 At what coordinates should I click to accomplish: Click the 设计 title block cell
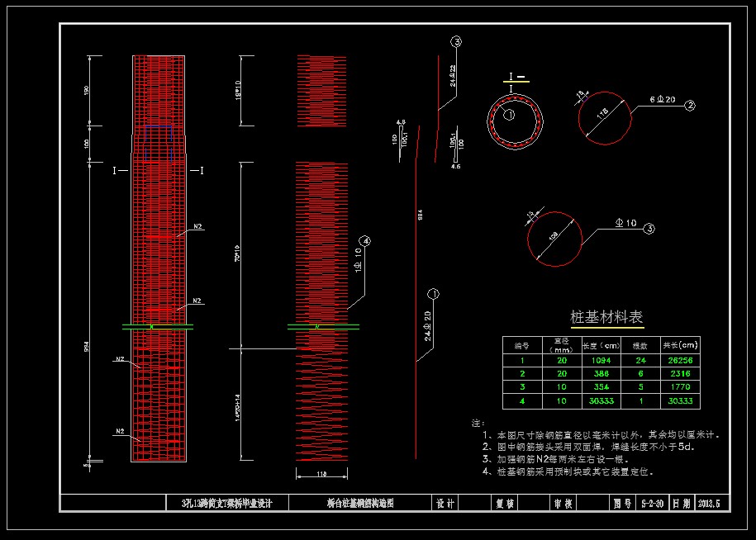pyautogui.click(x=446, y=503)
